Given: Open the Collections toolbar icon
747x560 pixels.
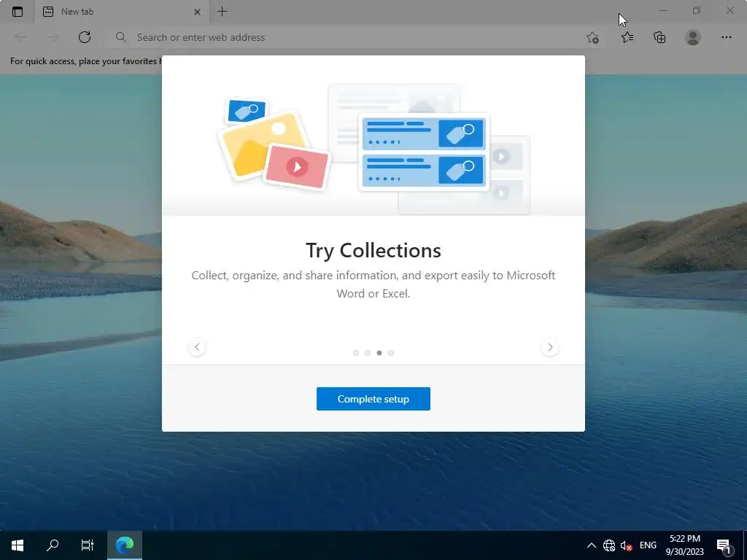Looking at the screenshot, I should pos(659,37).
